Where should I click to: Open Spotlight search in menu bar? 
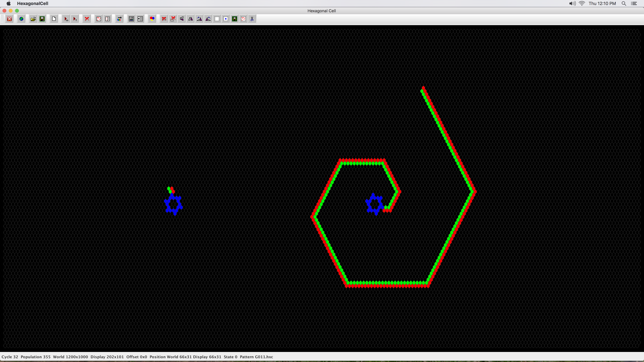pos(624,3)
